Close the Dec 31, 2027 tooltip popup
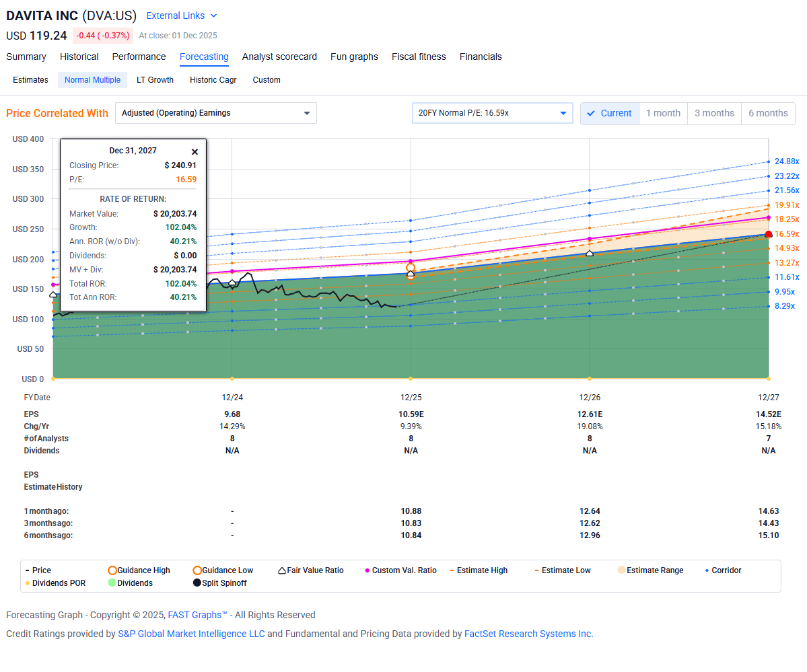This screenshot has height=672, width=807. coord(195,152)
